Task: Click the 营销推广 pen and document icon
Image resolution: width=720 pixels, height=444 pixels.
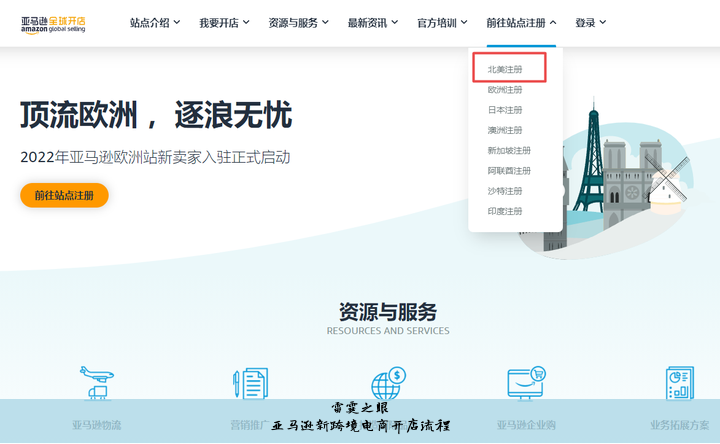Action: pos(250,383)
